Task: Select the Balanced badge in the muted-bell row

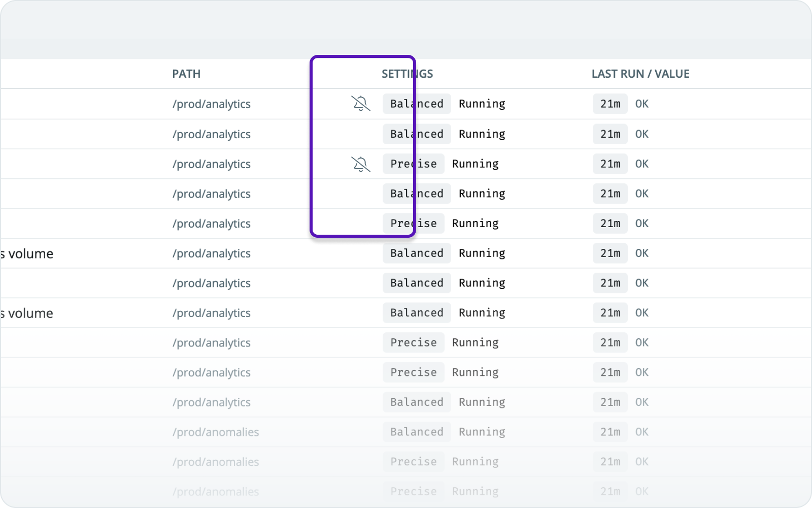Action: point(417,104)
